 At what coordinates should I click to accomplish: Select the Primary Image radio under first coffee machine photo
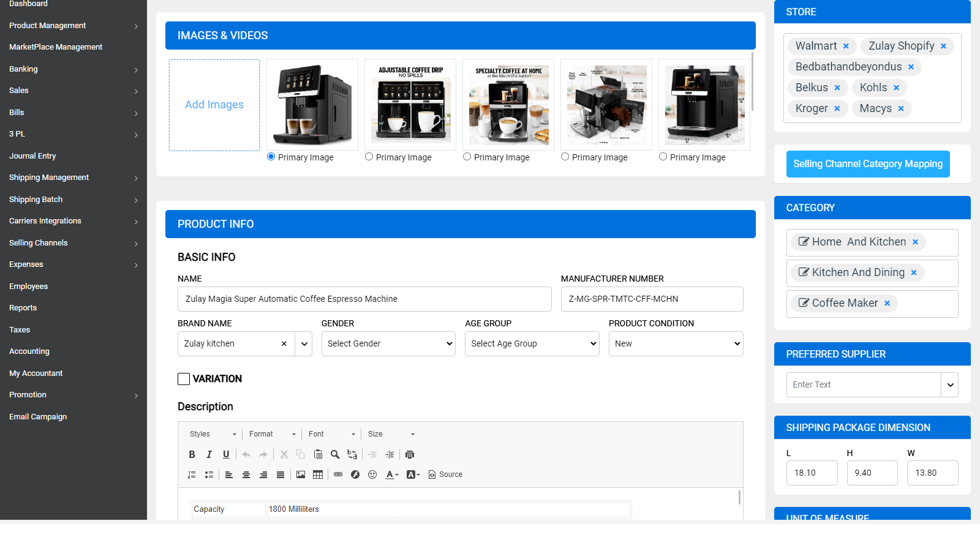(x=271, y=157)
